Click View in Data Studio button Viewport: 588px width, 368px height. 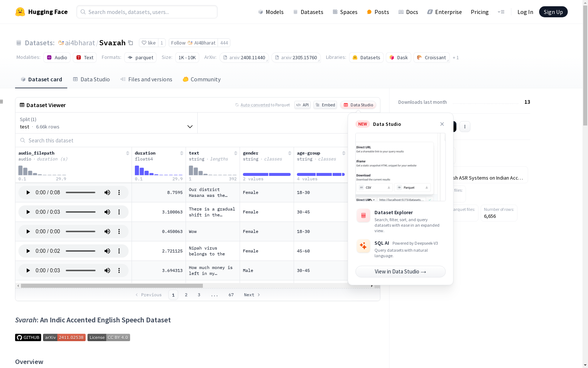click(x=401, y=272)
